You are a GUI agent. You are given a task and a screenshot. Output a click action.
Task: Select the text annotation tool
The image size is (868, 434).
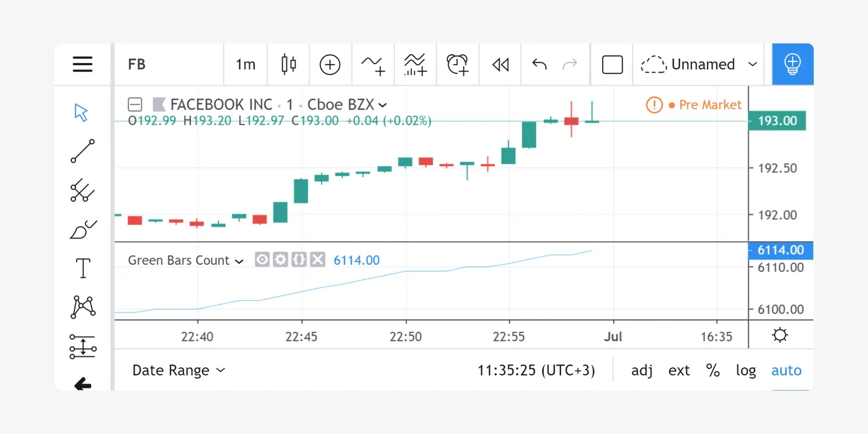tap(82, 268)
